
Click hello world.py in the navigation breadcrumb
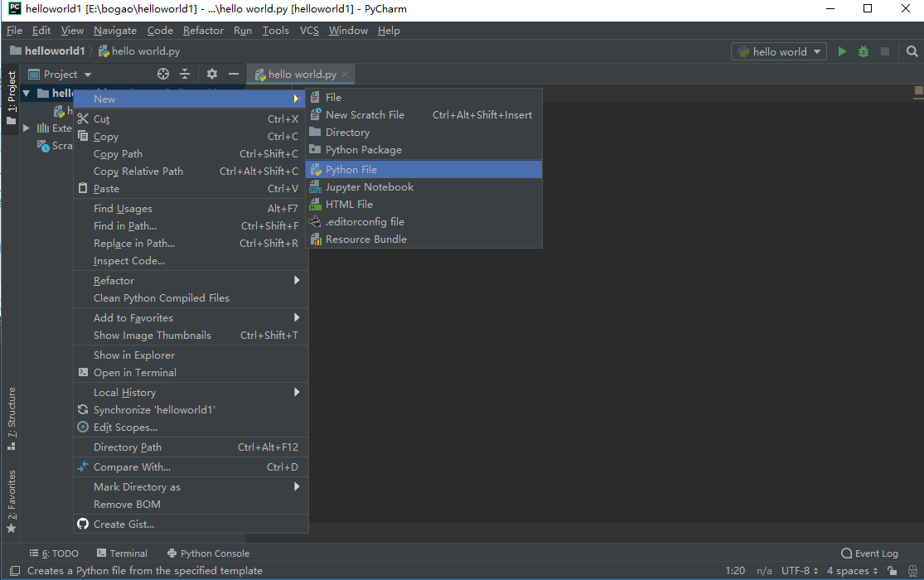point(139,51)
